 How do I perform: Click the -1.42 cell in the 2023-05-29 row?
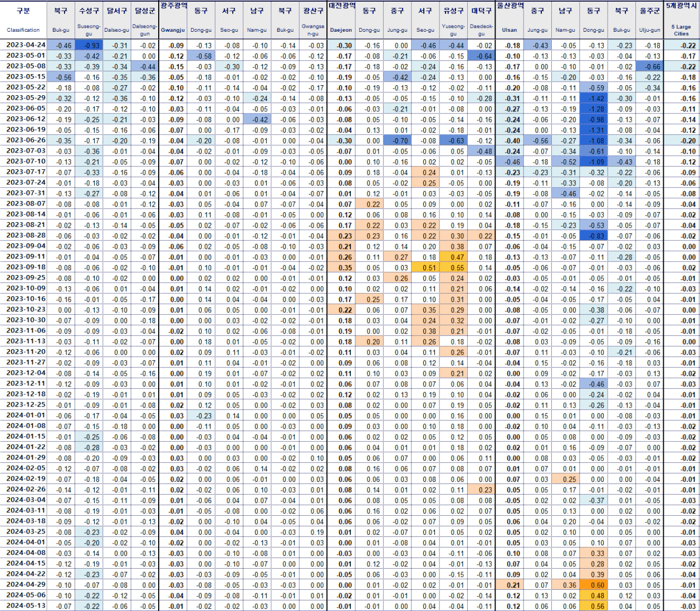[x=594, y=98]
